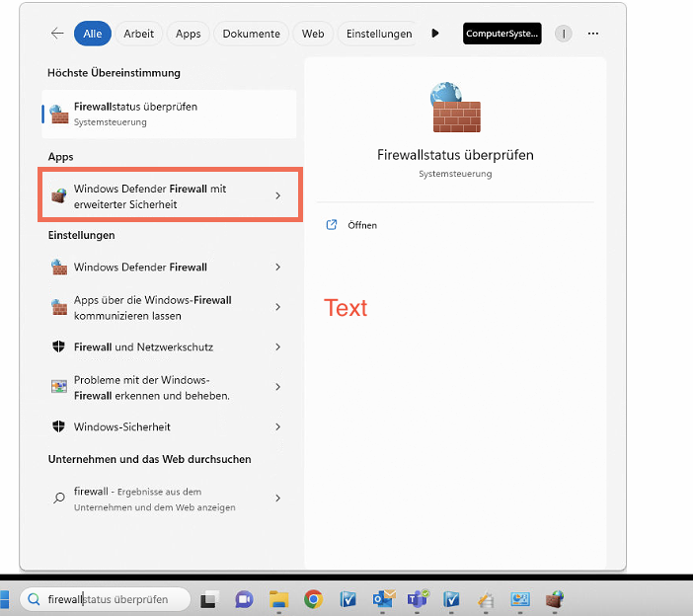Image resolution: width=693 pixels, height=616 pixels.
Task: Expand Firewall und Netzwerkschutz chevron
Action: click(277, 347)
